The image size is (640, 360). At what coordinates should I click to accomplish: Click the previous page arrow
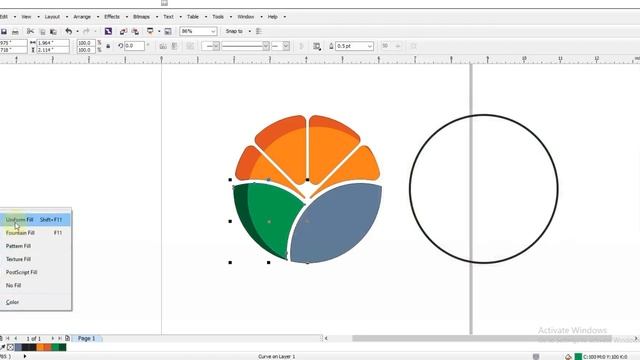(x=16, y=338)
